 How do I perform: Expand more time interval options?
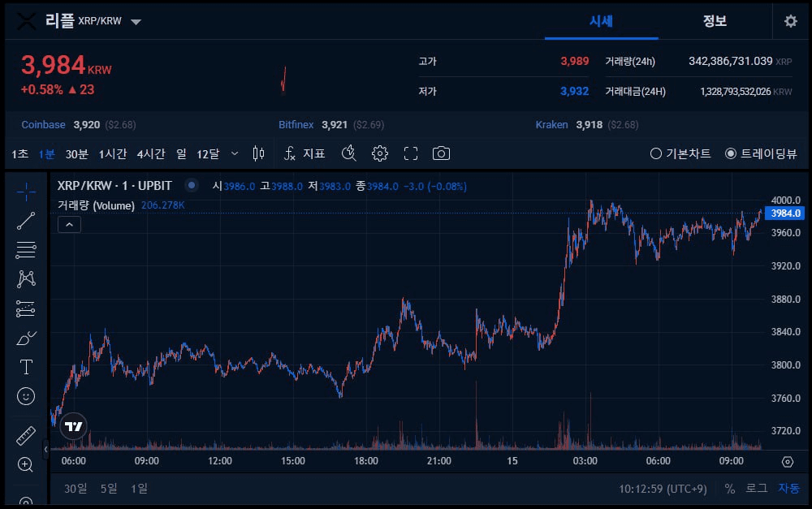tap(235, 153)
